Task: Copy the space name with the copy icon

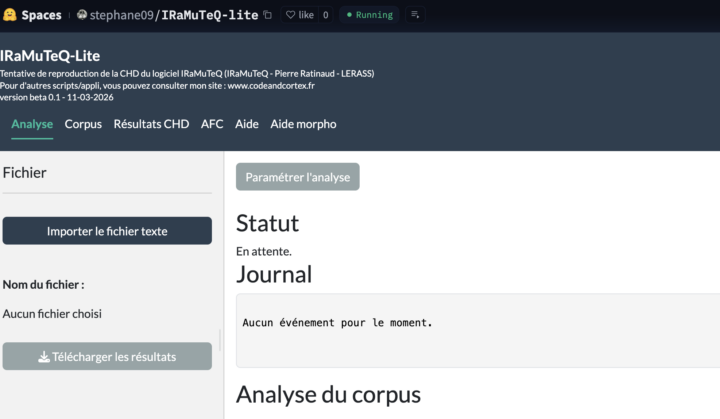Action: [267, 15]
